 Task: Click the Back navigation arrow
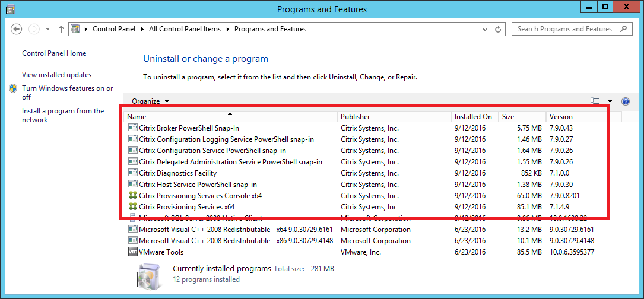17,29
